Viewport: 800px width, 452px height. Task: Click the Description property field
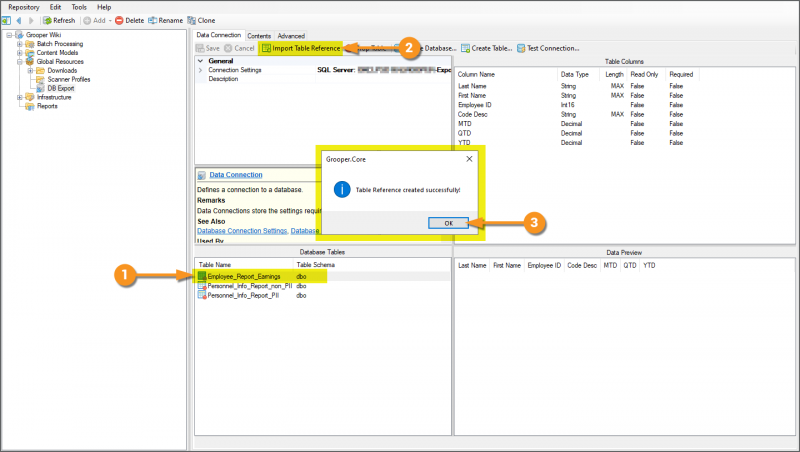383,79
